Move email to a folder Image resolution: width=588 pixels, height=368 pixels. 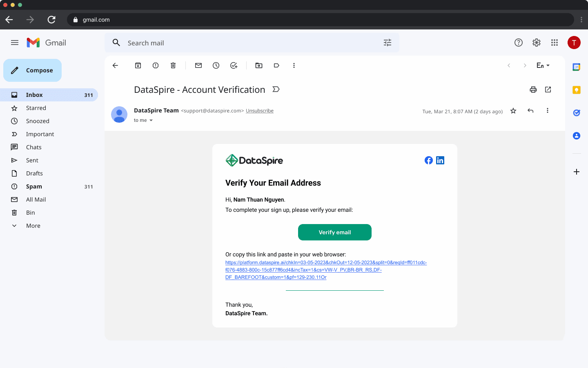259,65
